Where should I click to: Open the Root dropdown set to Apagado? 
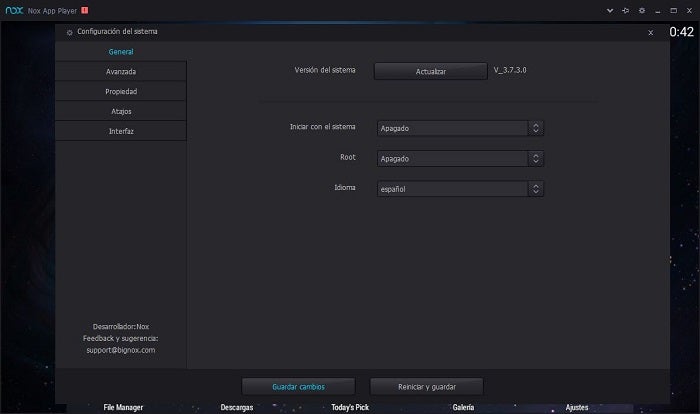pos(460,159)
